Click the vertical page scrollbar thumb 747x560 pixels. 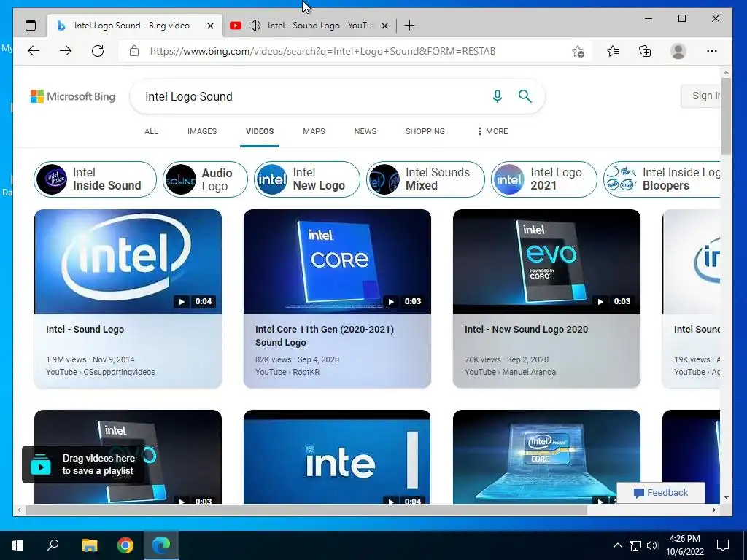(726, 116)
